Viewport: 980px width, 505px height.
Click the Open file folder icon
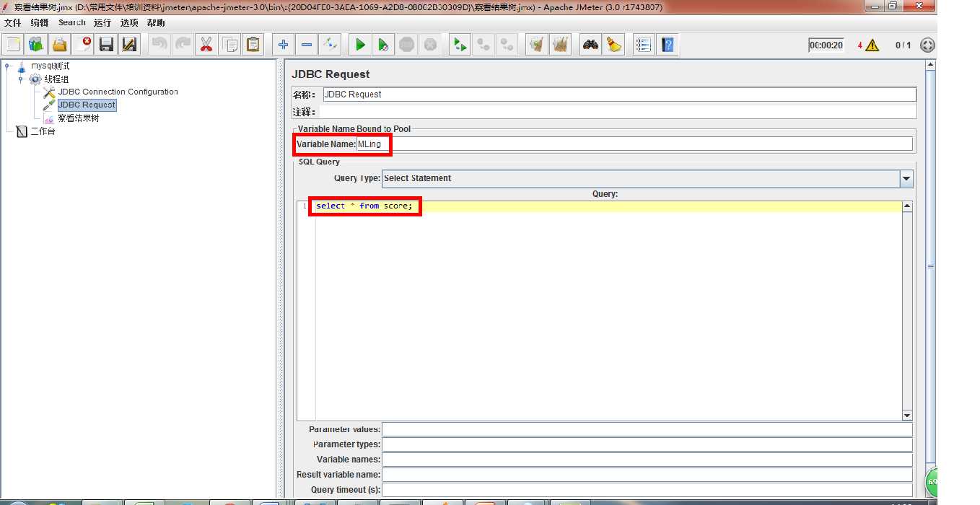coord(59,45)
